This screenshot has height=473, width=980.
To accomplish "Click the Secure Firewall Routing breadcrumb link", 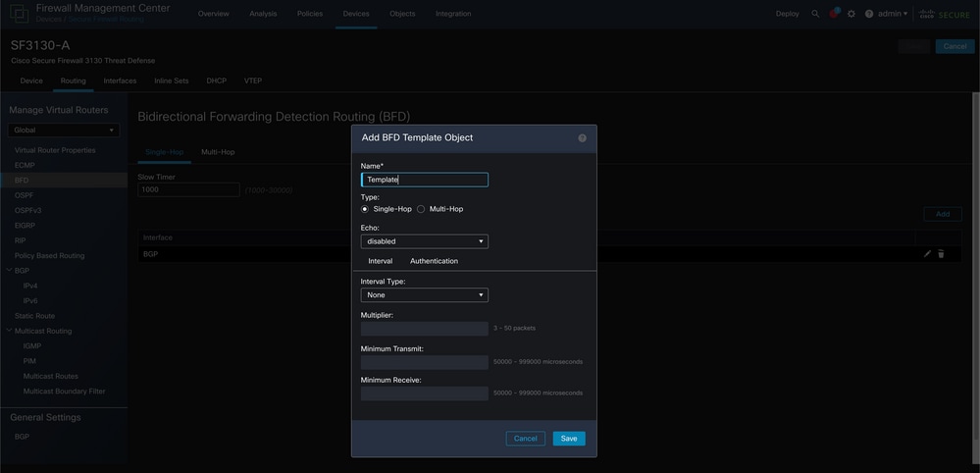I will pyautogui.click(x=106, y=20).
